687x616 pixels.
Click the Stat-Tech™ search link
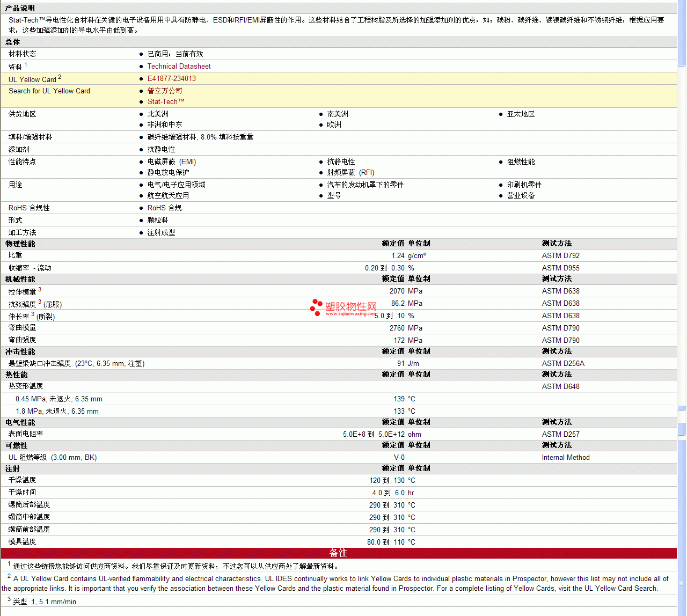coord(166,101)
